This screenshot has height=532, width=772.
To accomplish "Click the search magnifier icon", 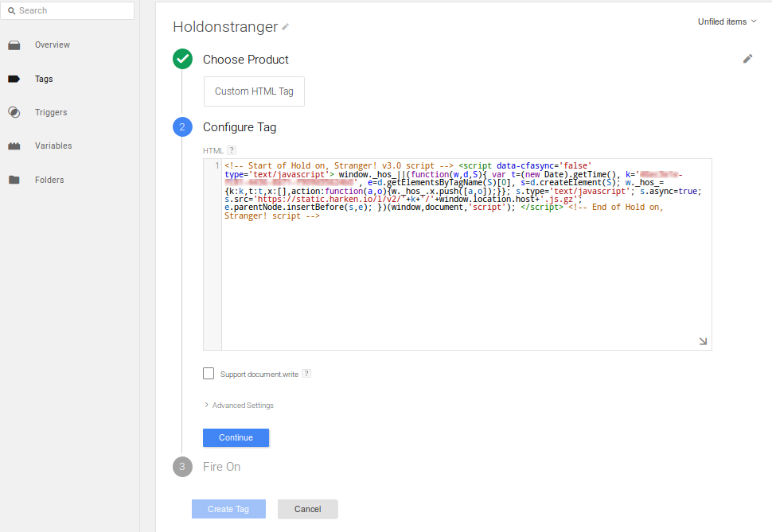I will click(11, 11).
